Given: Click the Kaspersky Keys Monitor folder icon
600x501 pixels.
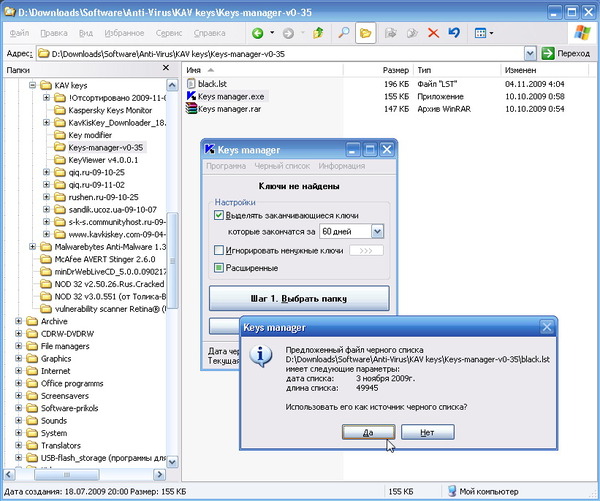Looking at the screenshot, I should click(x=60, y=111).
